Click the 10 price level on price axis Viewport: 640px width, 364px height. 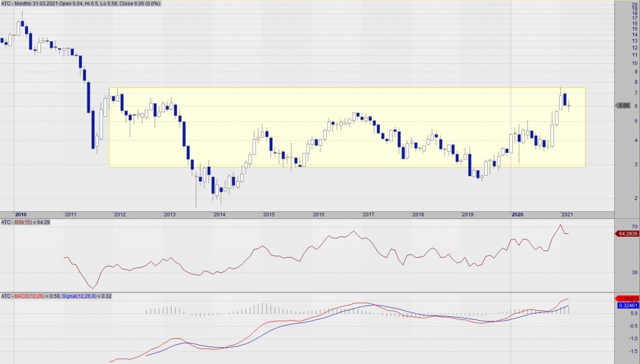(x=621, y=63)
